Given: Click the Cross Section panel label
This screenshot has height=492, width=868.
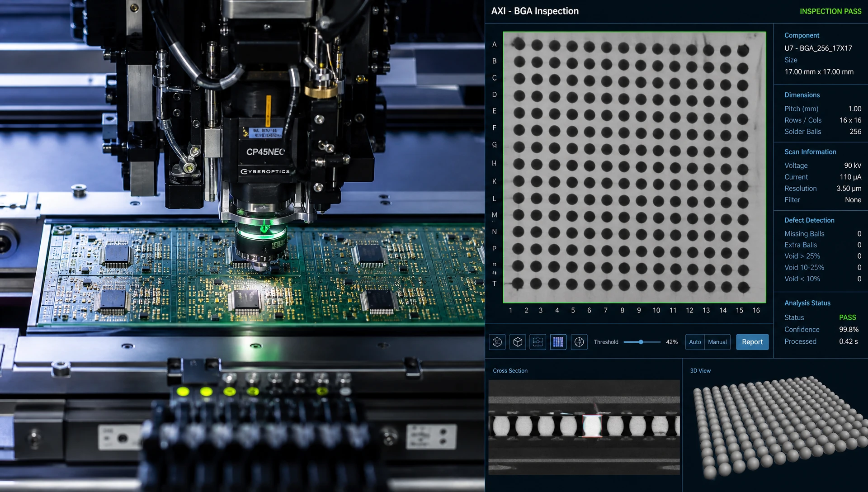Looking at the screenshot, I should click(x=510, y=371).
